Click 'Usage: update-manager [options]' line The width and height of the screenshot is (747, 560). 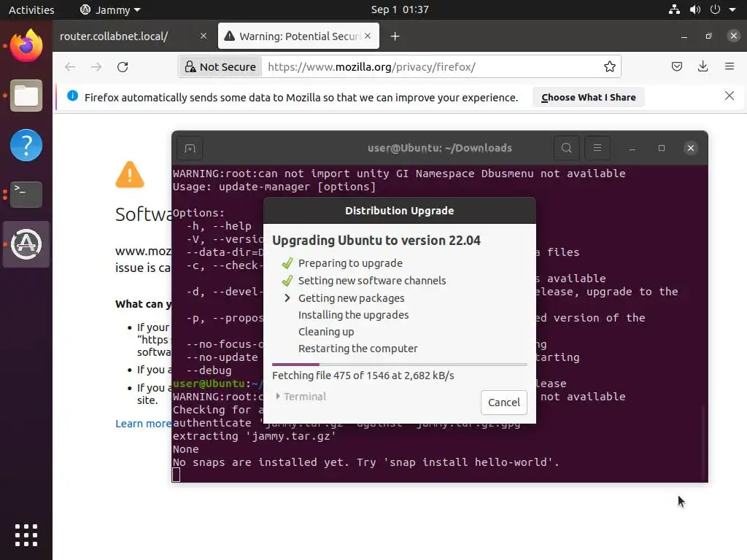274,187
